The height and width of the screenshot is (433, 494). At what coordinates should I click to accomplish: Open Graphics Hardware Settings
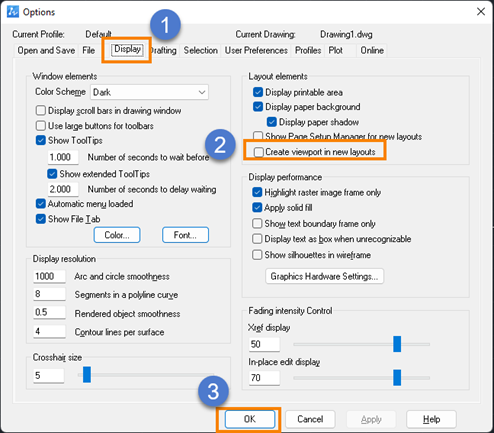coord(324,276)
